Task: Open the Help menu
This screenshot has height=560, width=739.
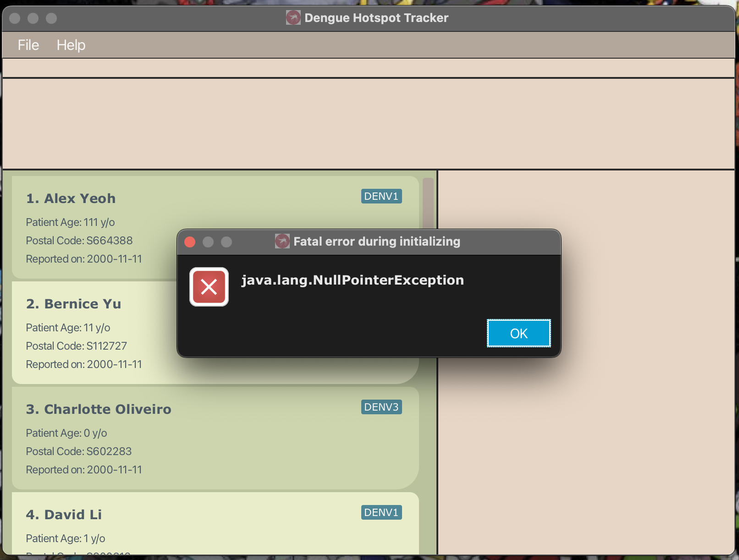Action: tap(71, 45)
